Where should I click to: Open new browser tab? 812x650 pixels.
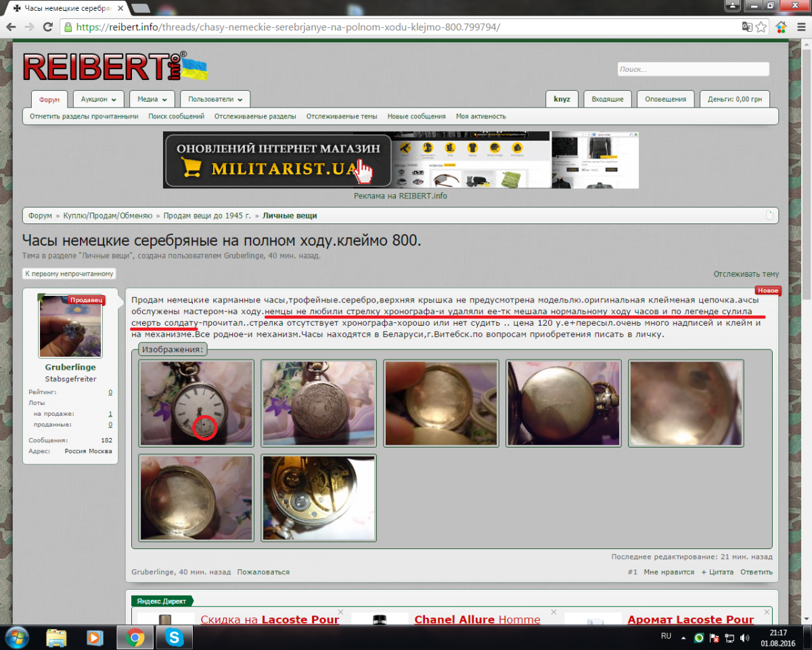point(141,8)
